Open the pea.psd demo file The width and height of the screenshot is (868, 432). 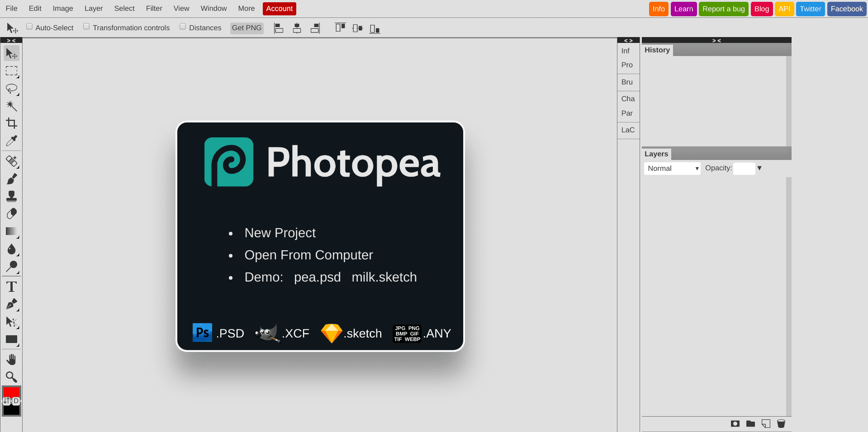click(x=318, y=277)
